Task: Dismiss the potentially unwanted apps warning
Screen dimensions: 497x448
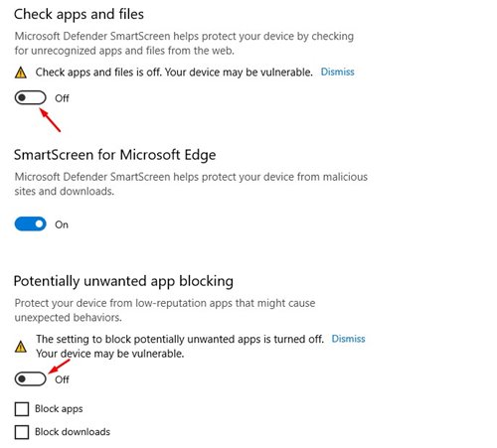Action: pyautogui.click(x=348, y=339)
